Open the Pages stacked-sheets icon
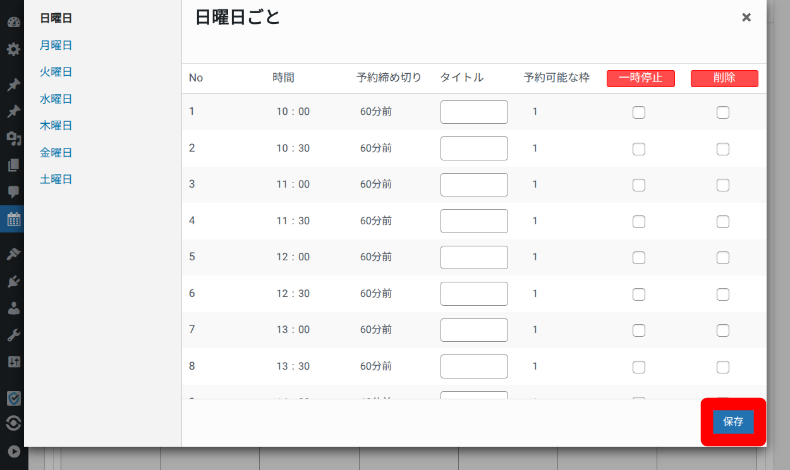The height and width of the screenshot is (470, 790). point(14,165)
